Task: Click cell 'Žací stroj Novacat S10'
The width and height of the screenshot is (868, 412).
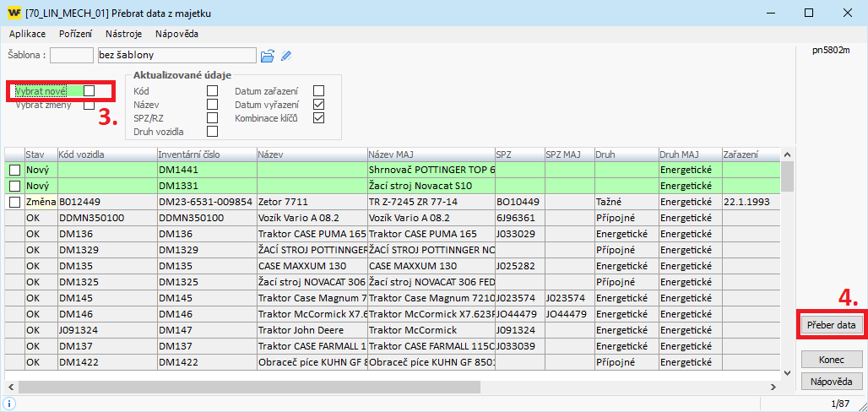Action: [431, 186]
